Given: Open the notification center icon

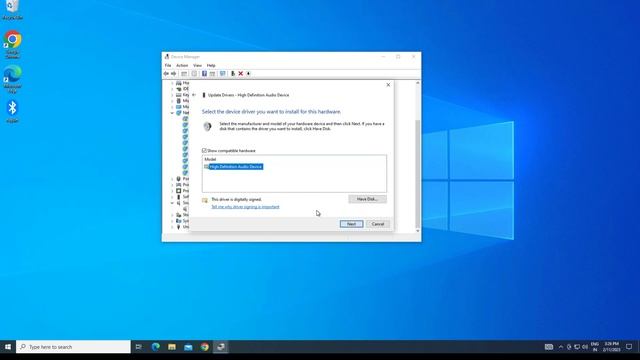Looking at the screenshot, I should [629, 347].
